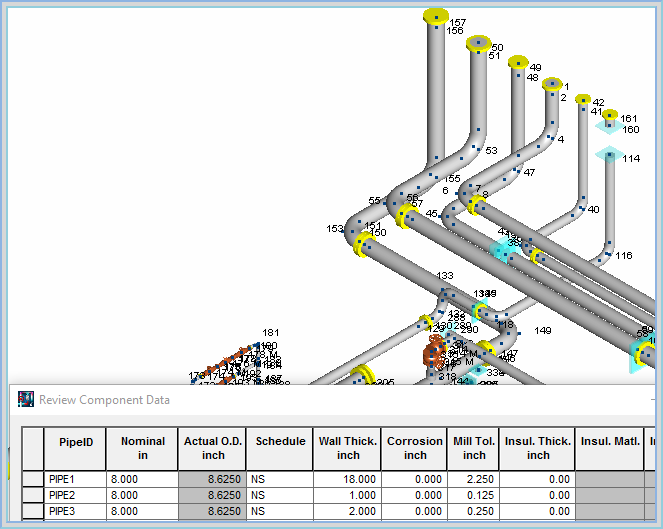
Task: Click PIPE2 wall thickness 1.000 cell
Action: click(347, 495)
